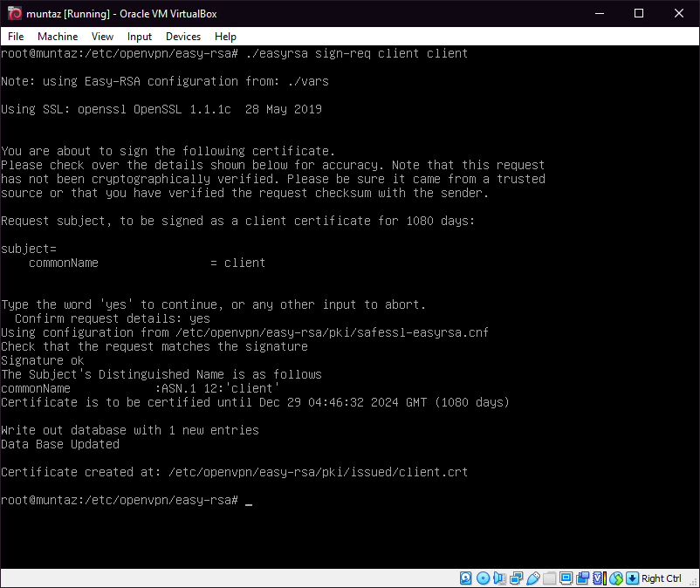
Task: Click the keyboard capture down-arrow indicator
Action: click(x=632, y=578)
